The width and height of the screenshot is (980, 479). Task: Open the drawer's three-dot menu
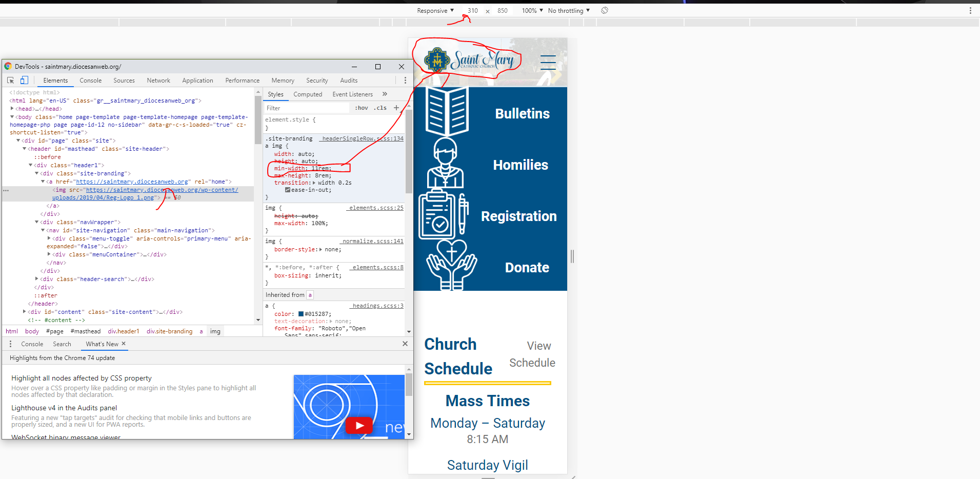pos(10,344)
